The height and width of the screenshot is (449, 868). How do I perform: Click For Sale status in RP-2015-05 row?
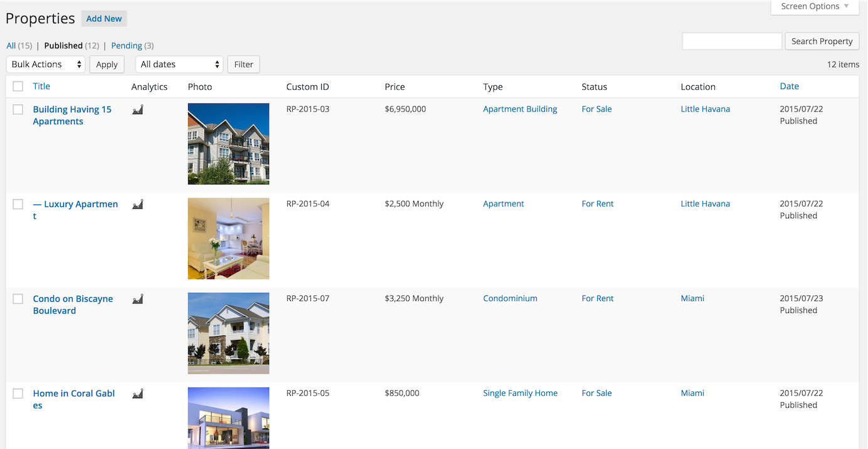pos(596,393)
